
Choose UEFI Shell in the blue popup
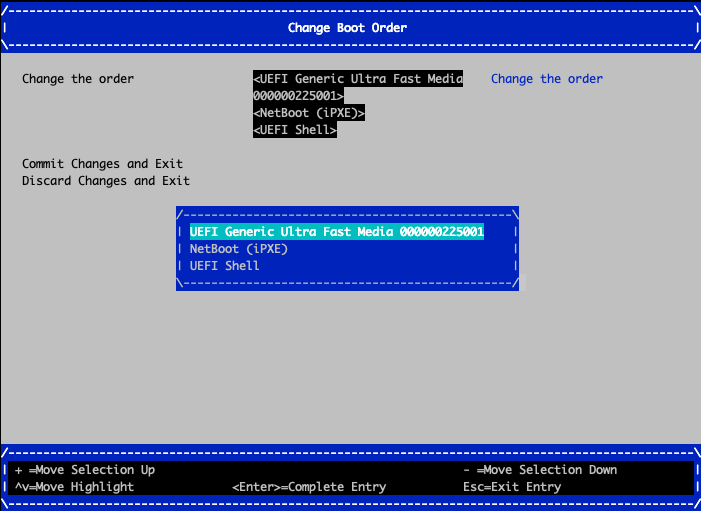pos(224,265)
